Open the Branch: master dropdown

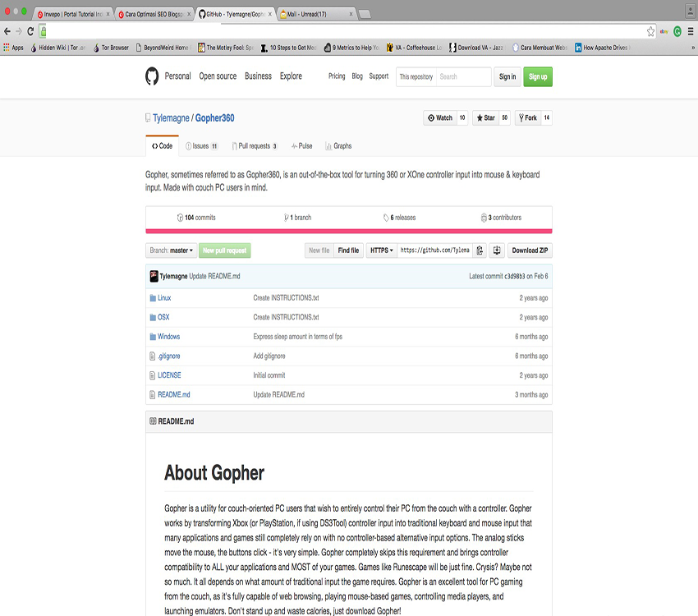coord(171,251)
